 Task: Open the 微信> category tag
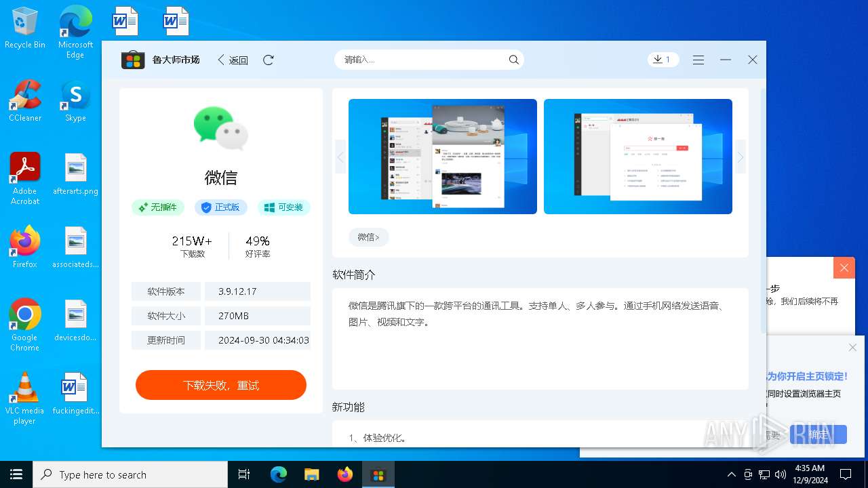[x=369, y=237]
